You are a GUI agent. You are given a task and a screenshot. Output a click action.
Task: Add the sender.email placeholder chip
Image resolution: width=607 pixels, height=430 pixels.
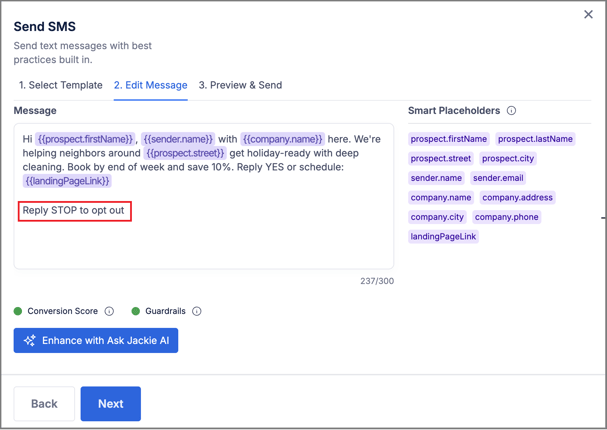498,178
